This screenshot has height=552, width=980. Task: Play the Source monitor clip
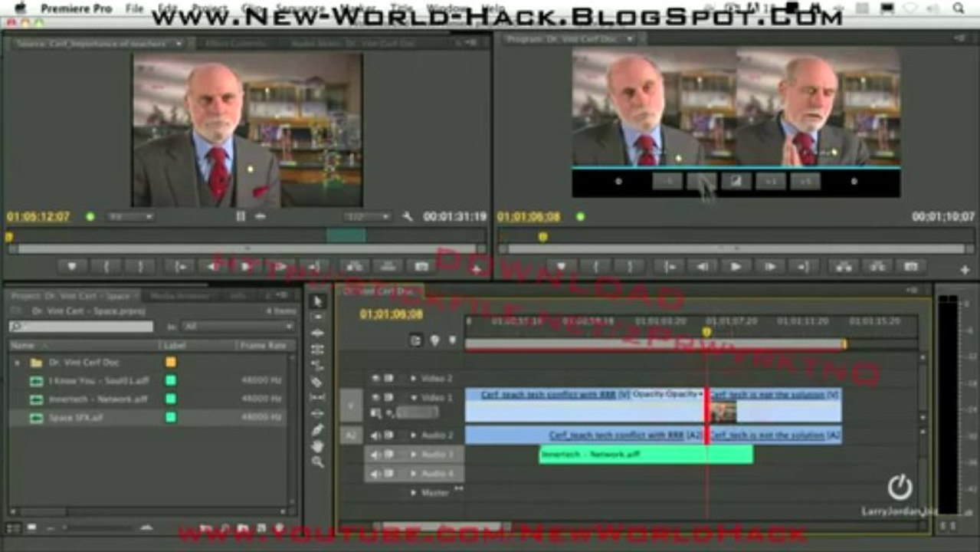247,267
